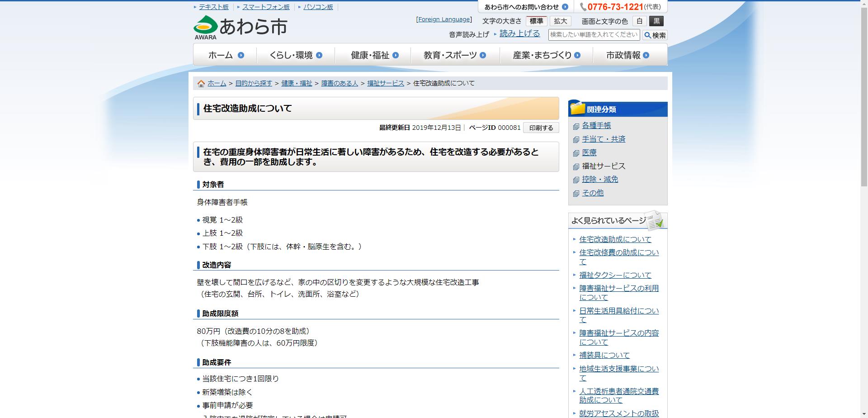Open 住宅改造助成について in popular pages
868x418 pixels.
coord(615,239)
